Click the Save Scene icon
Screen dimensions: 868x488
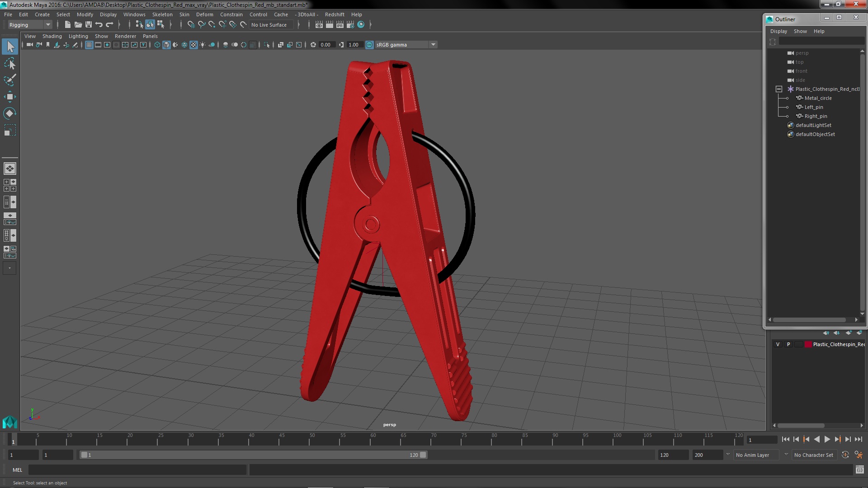point(89,25)
